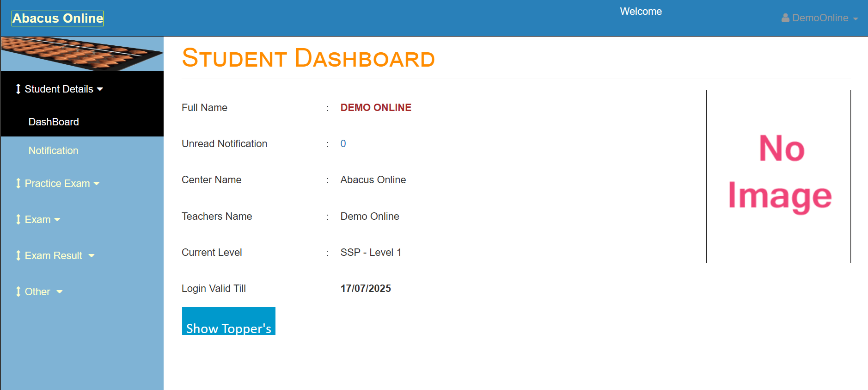Click the 17/07/2025 login validity date

(x=366, y=289)
